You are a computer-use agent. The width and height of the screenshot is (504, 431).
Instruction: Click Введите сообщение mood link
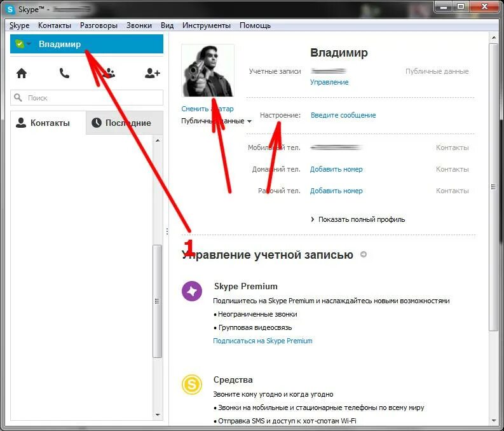(343, 115)
